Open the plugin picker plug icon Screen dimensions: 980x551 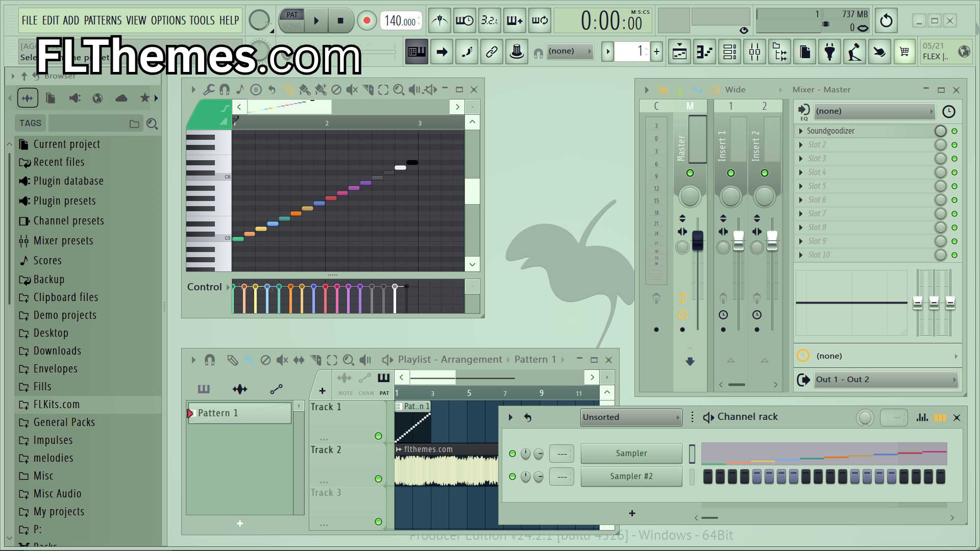point(830,52)
